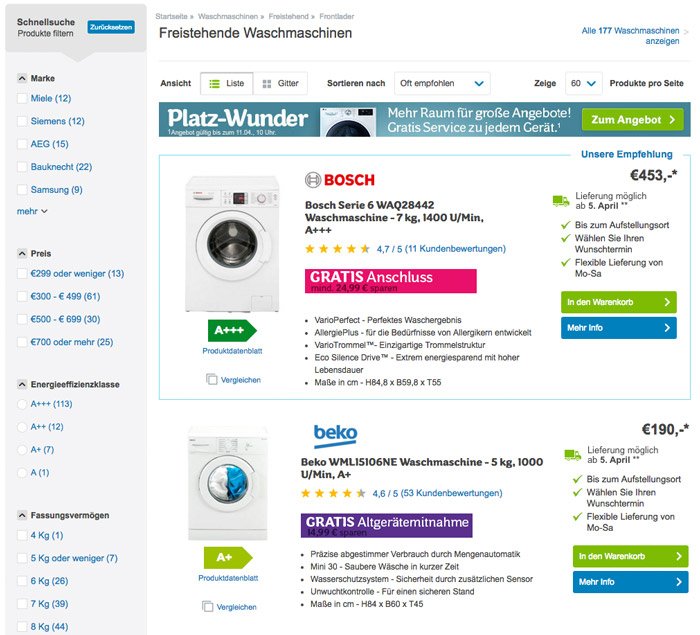Click Bosch Vergleichen compare icon
The image size is (700, 635).
212,380
